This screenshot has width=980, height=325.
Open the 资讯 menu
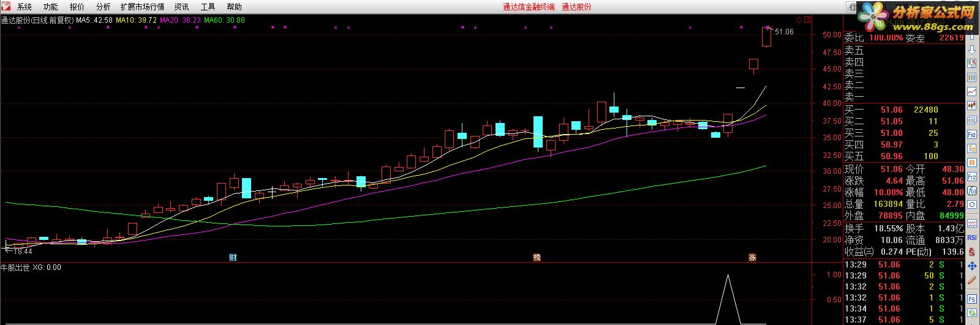pyautogui.click(x=181, y=7)
